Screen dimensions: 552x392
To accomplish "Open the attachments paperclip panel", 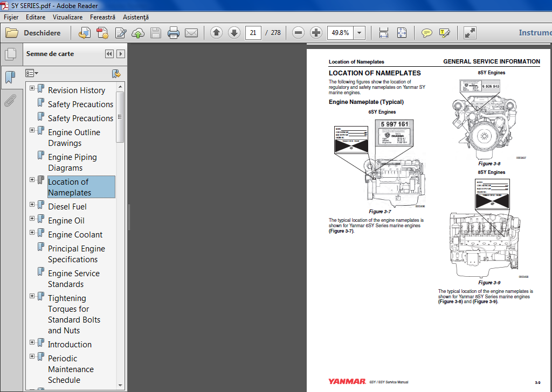I will (11, 101).
